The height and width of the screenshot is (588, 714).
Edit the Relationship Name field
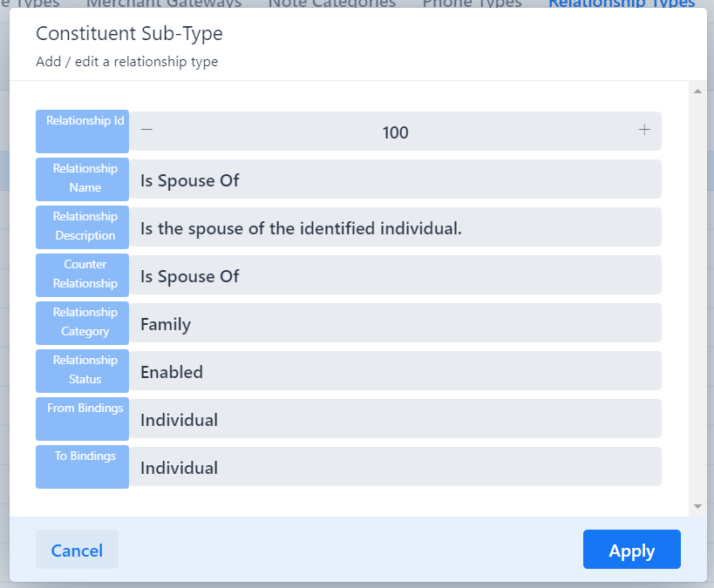tap(395, 180)
